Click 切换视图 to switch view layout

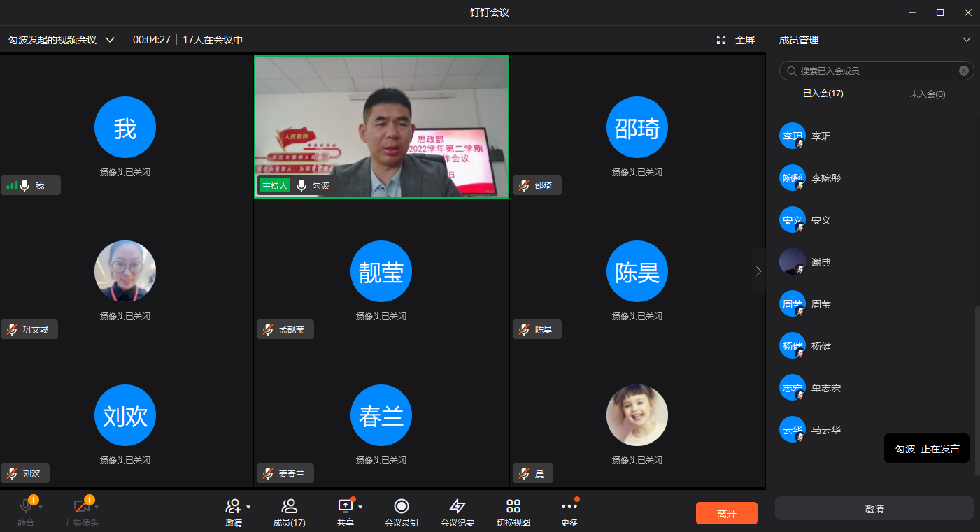pyautogui.click(x=513, y=507)
